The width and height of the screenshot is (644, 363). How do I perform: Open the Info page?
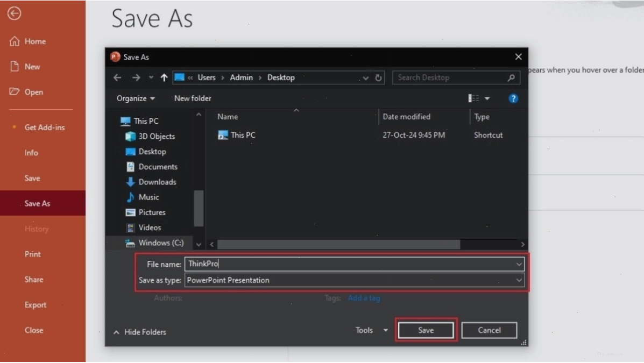click(x=31, y=153)
